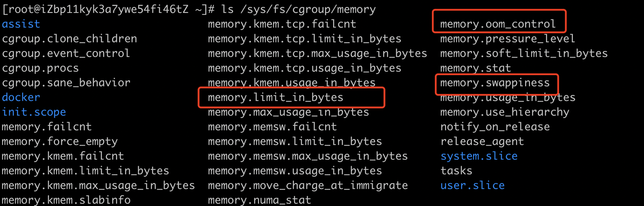Image resolution: width=644 pixels, height=206 pixels.
Task: Click the notify_on_release file name
Action: [x=495, y=127]
